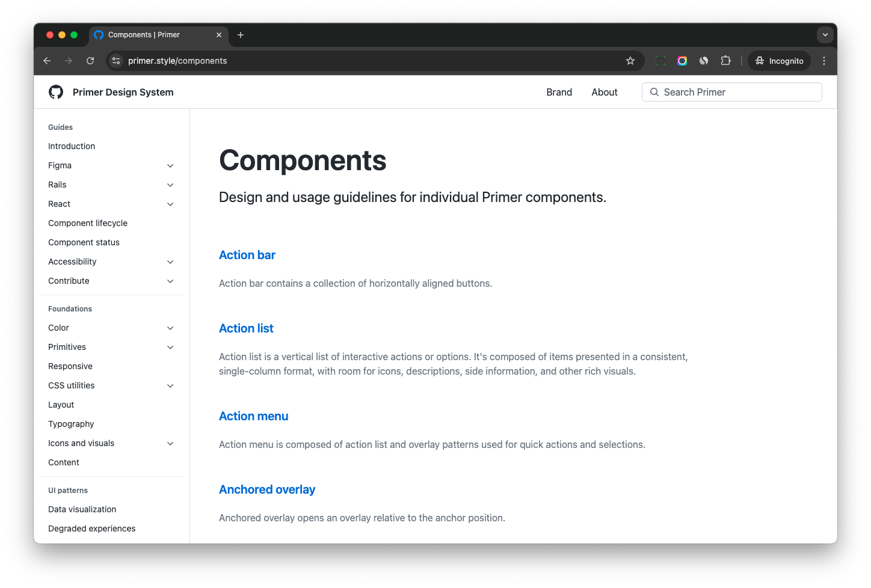This screenshot has width=871, height=588.
Task: Go back with the browser back arrow
Action: click(x=47, y=61)
